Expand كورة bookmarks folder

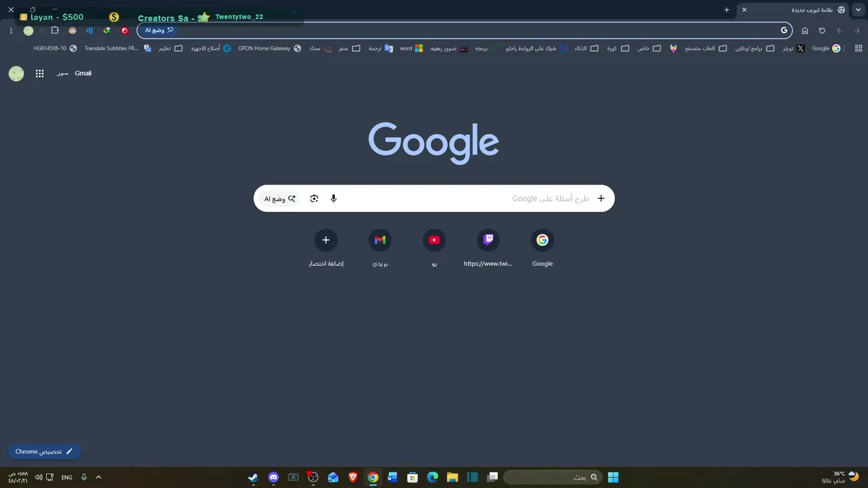[x=618, y=49]
